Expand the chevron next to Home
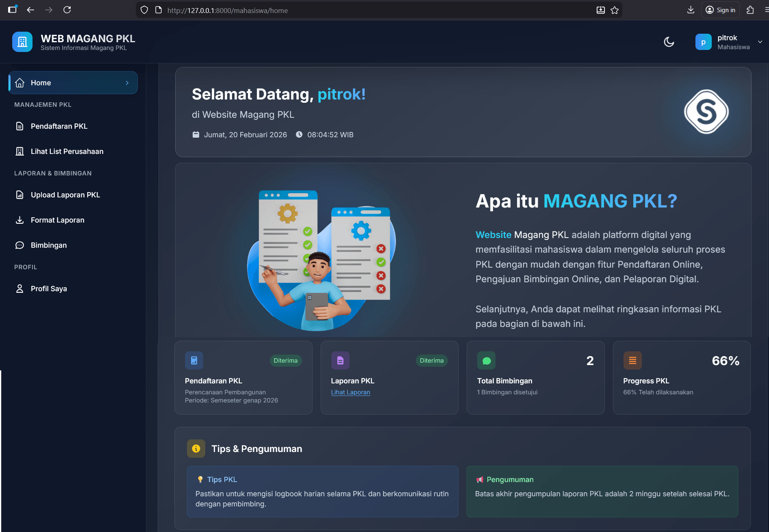Viewport: 769px width, 532px height. point(127,83)
